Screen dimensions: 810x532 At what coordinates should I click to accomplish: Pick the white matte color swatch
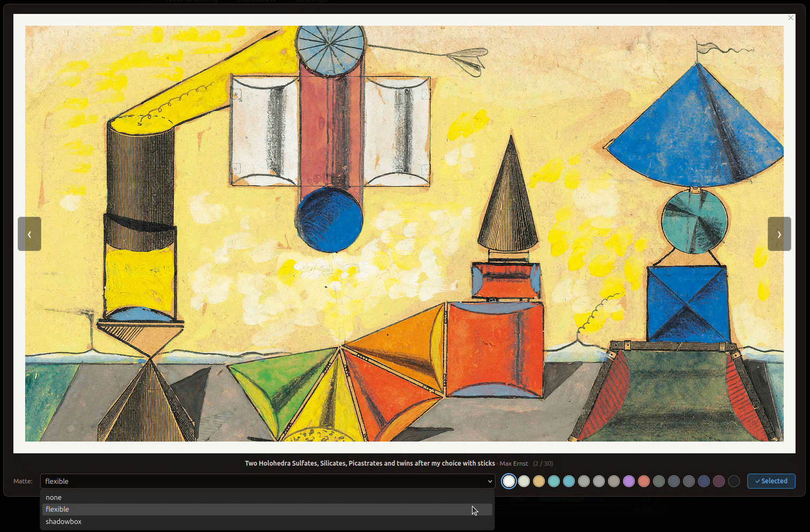pos(509,481)
